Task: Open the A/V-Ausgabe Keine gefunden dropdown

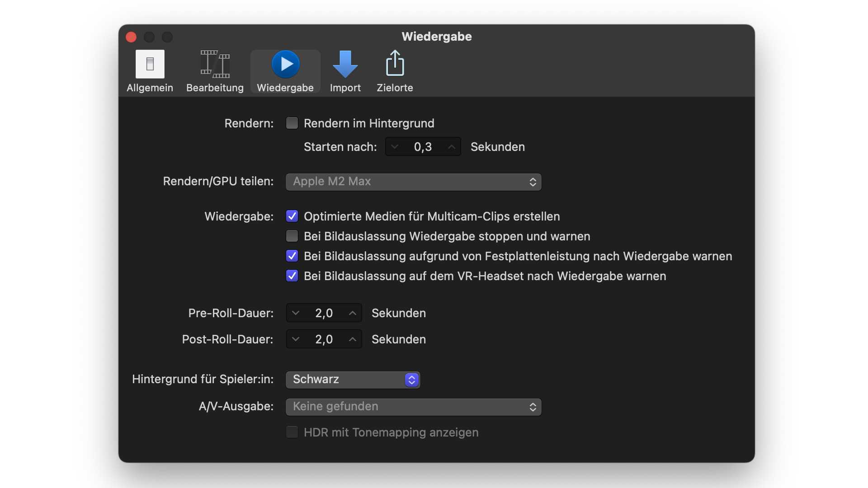Action: (413, 407)
